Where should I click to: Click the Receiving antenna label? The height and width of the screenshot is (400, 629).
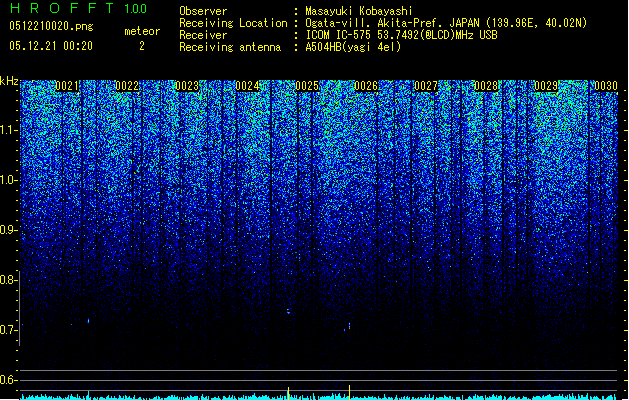230,47
